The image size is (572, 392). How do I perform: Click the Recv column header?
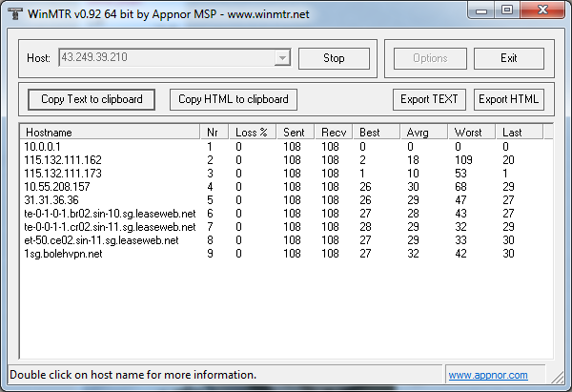tap(334, 133)
